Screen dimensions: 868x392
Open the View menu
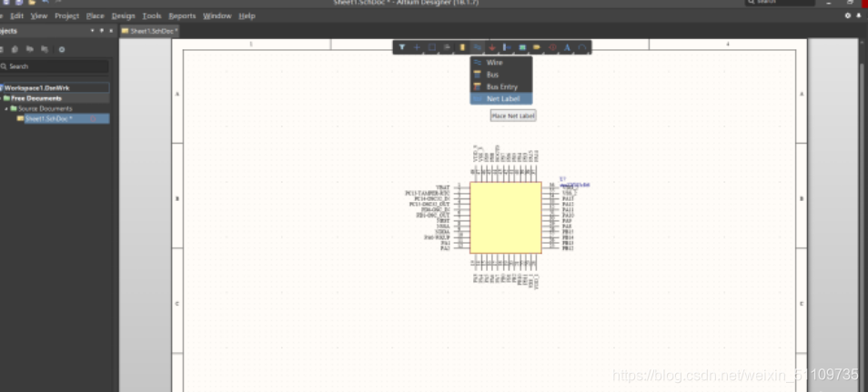click(39, 16)
